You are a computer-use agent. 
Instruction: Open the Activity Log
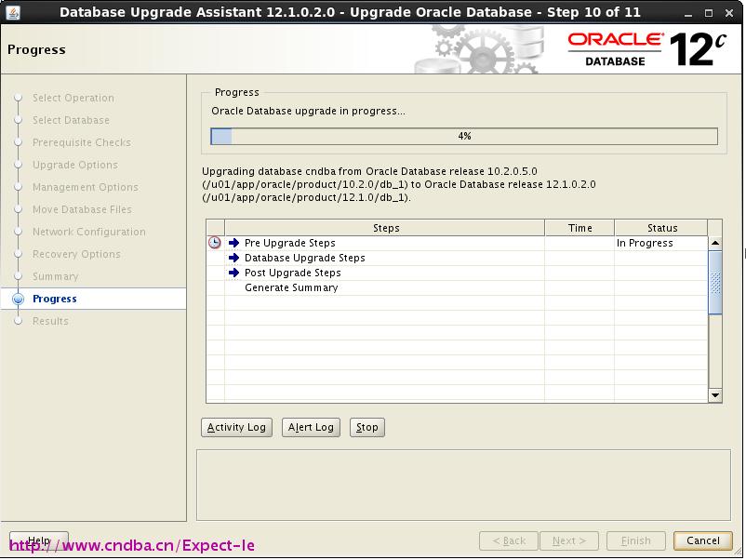(236, 427)
